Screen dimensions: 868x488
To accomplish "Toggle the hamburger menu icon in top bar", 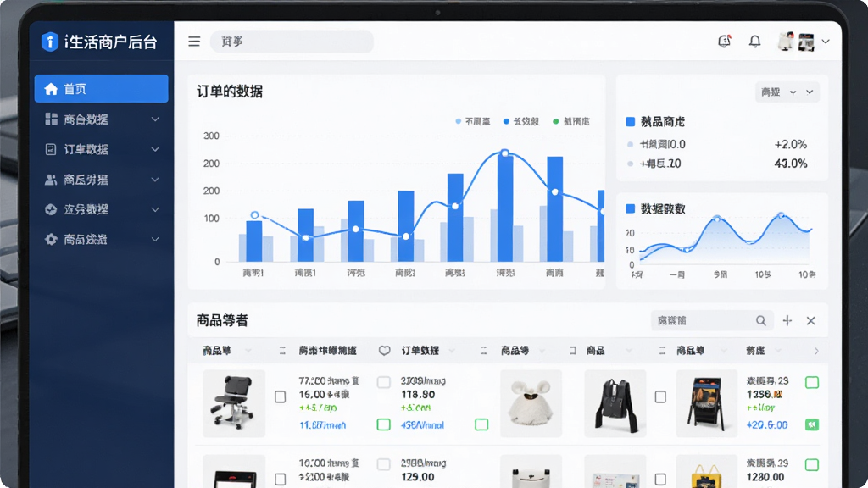I will coord(194,42).
